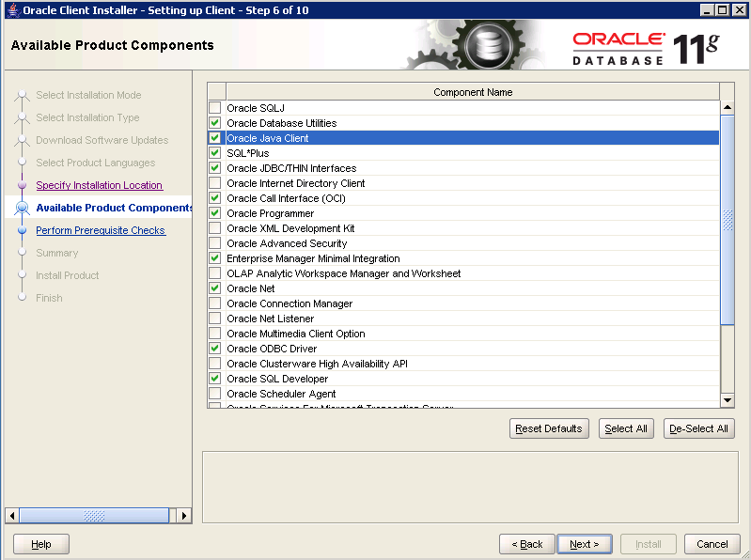Uncheck the Oracle Programmer checkbox

click(x=215, y=213)
